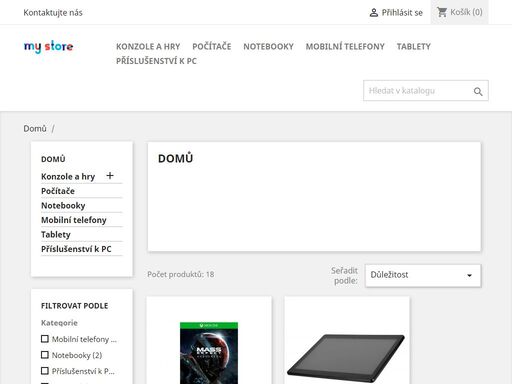
Task: Click the Přihlásit se link
Action: click(x=402, y=13)
